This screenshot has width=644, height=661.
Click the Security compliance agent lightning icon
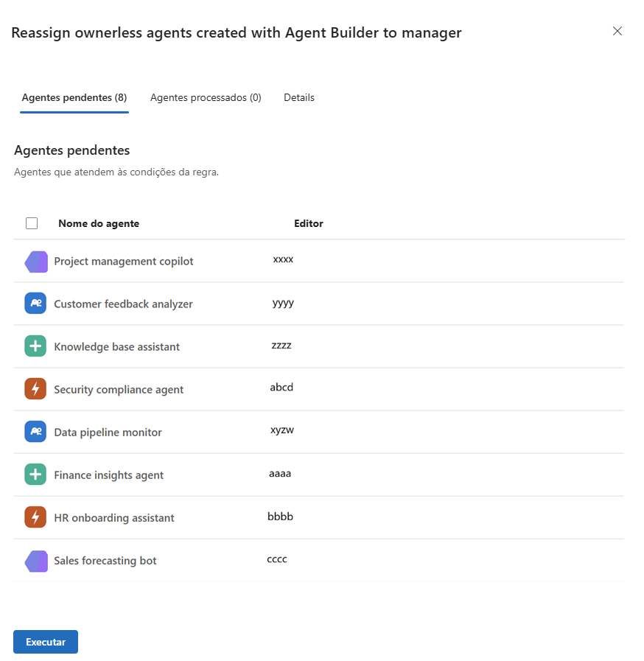tap(35, 388)
